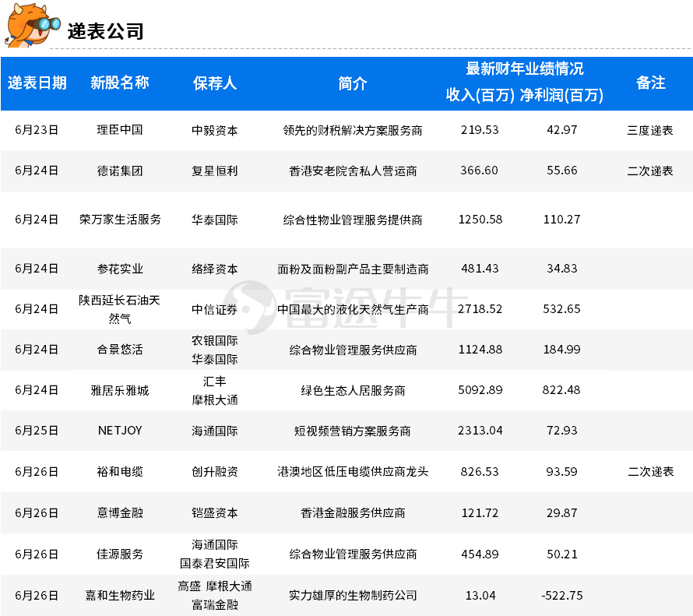Click sponsor 创升融资

click(x=215, y=472)
